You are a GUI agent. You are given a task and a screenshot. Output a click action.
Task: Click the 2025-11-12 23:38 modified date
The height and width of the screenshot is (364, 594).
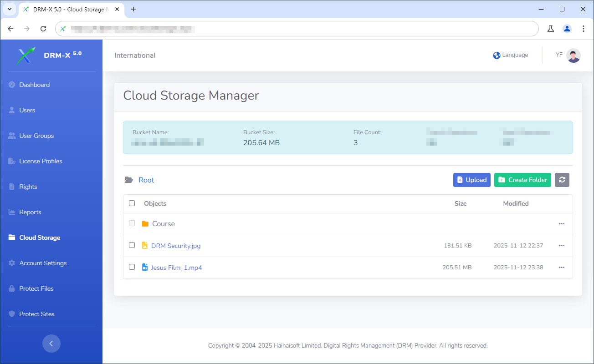(x=518, y=268)
